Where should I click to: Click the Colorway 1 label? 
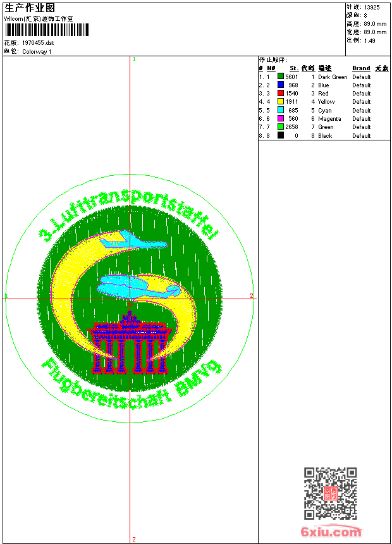(37, 52)
